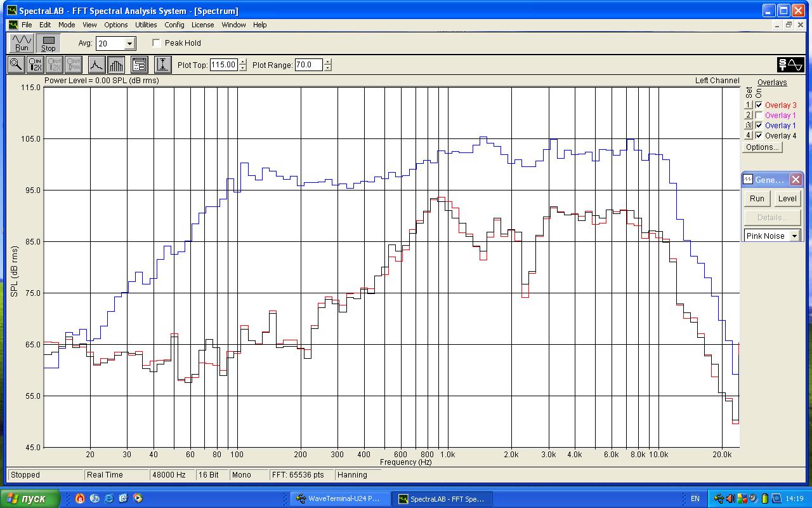Screen dimensions: 812x508
Task: Open the File menu
Action: point(27,25)
